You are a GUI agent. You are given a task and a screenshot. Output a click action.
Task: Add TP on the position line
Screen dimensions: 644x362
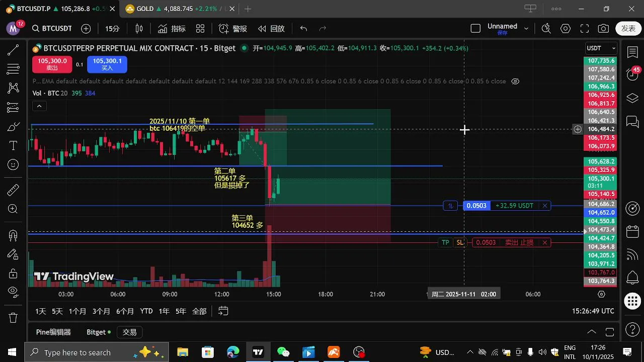(445, 242)
